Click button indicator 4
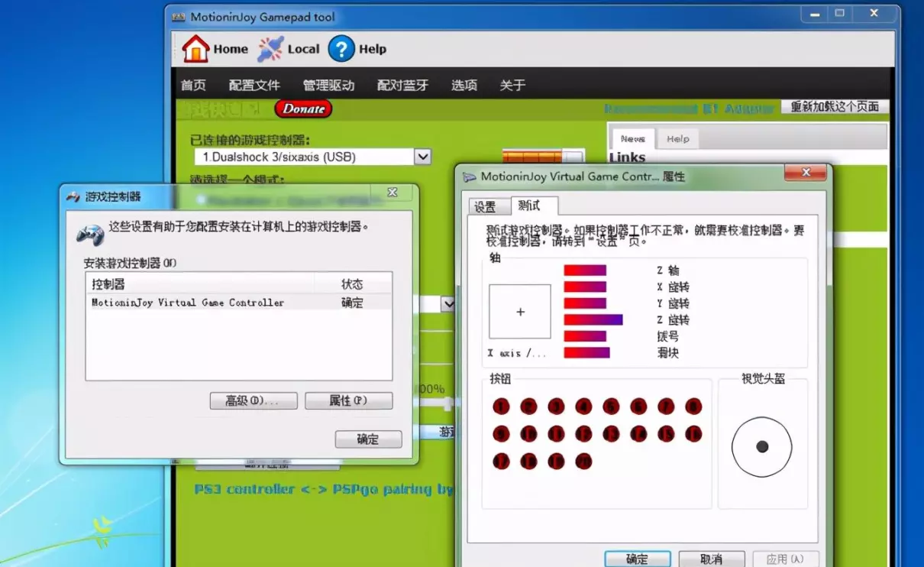The image size is (924, 567). coord(583,407)
